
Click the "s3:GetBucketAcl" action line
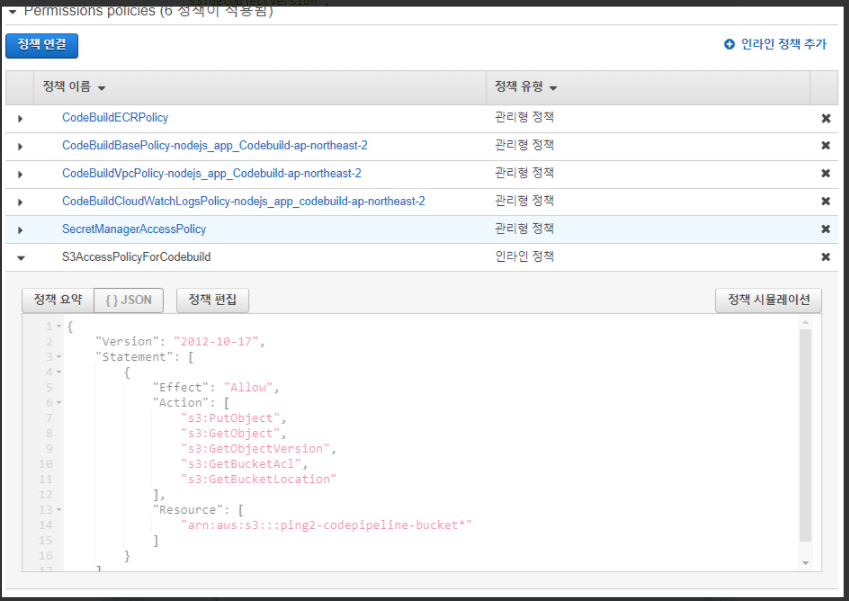(241, 464)
